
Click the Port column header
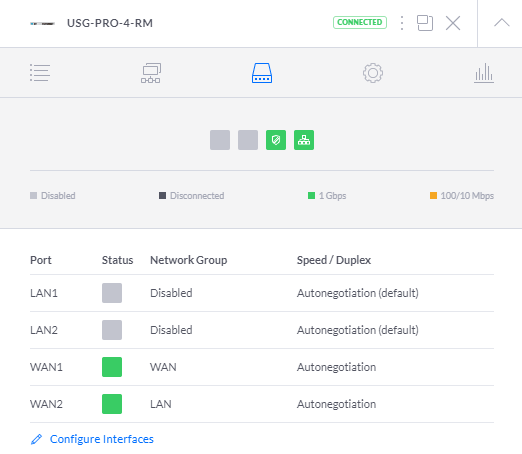(x=41, y=260)
